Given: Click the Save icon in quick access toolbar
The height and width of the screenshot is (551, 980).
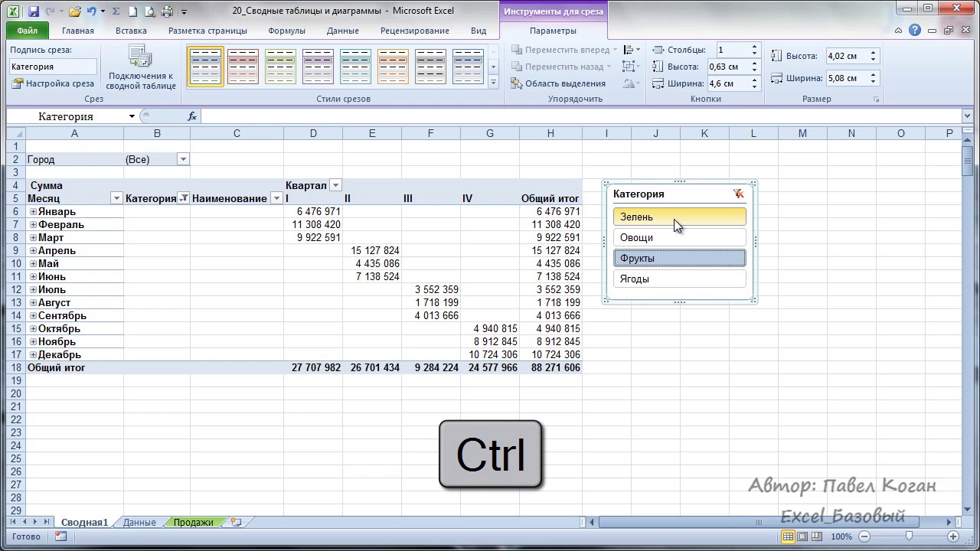Looking at the screenshot, I should 33,11.
